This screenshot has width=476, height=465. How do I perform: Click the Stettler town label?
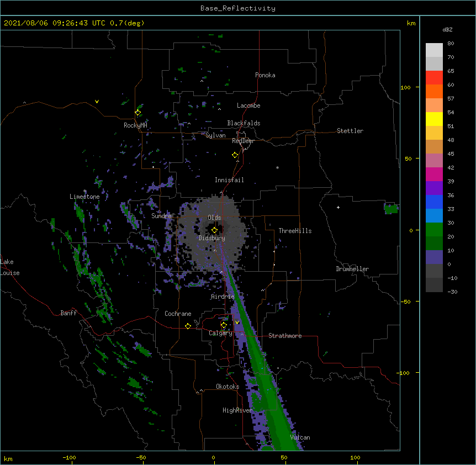coord(350,131)
